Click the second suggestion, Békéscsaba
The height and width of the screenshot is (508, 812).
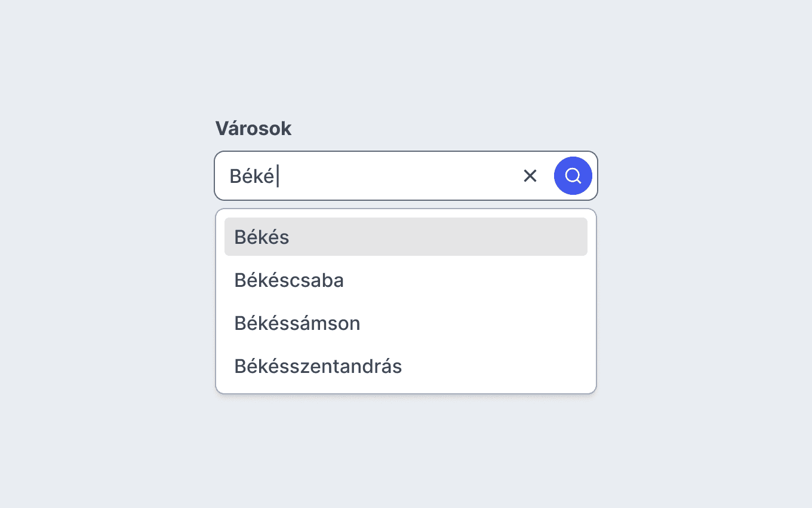click(406, 280)
